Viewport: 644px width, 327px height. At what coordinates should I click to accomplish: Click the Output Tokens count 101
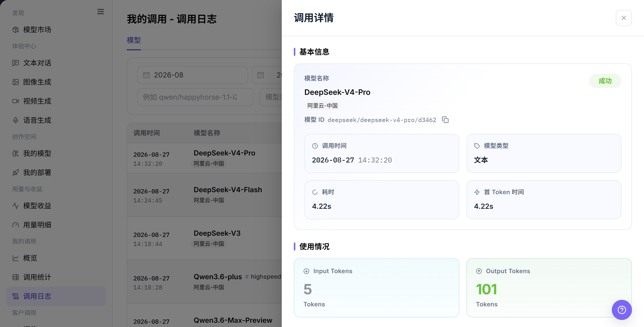[x=487, y=289]
